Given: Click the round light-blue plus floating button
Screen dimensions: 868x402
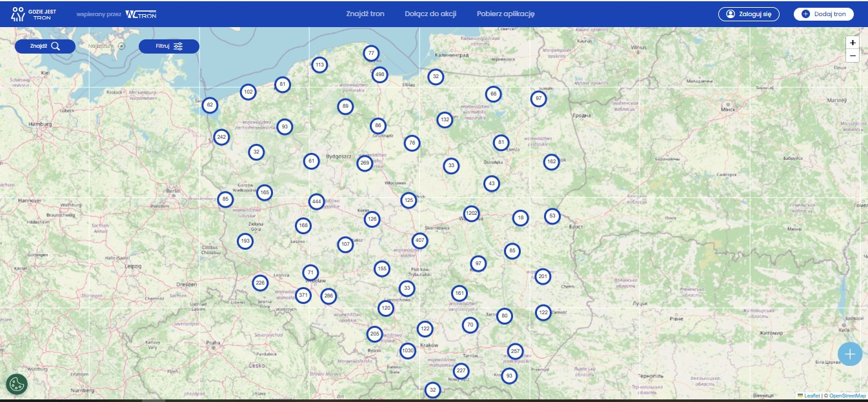Looking at the screenshot, I should click(850, 354).
